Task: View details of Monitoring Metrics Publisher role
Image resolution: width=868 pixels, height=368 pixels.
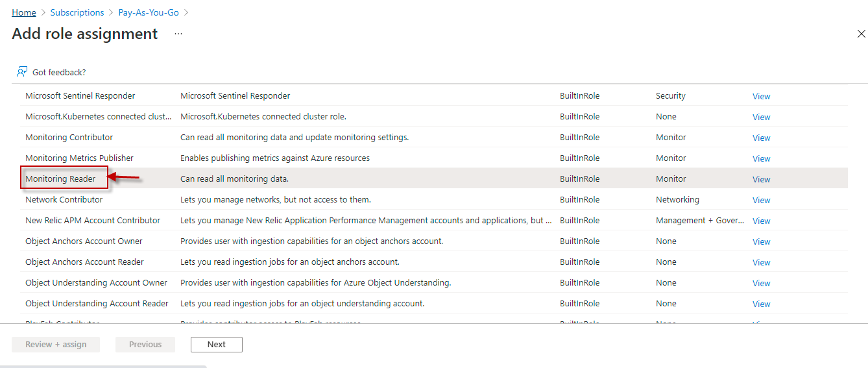Action: point(761,158)
